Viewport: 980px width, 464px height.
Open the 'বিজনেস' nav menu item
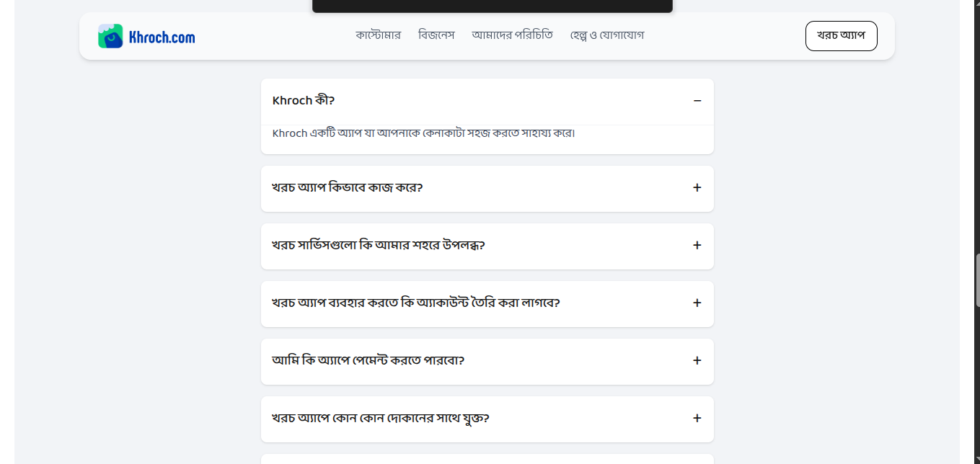tap(436, 35)
